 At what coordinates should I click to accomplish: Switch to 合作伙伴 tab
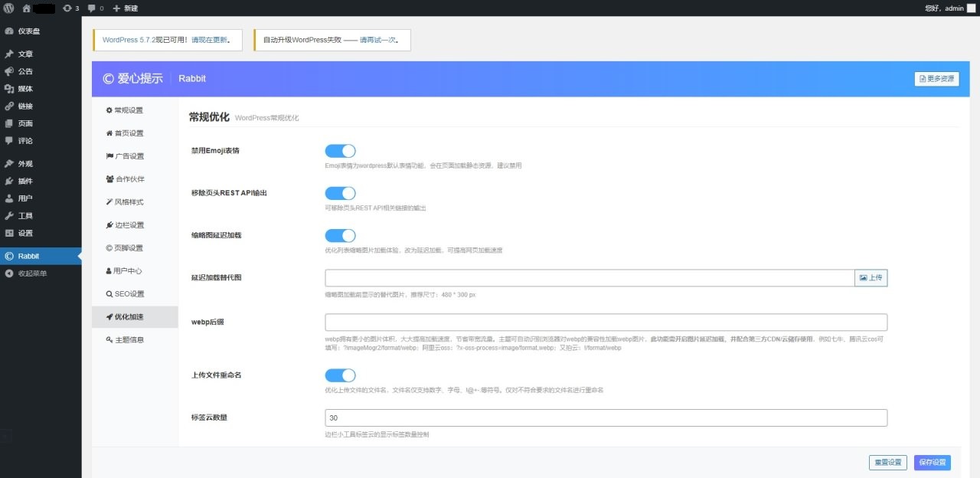(135, 179)
